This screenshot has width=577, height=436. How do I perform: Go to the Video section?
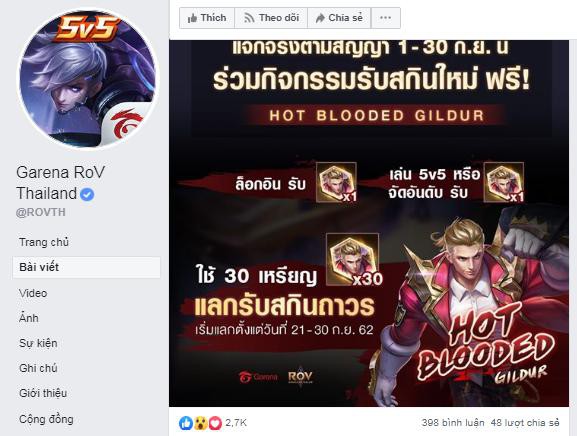tap(33, 293)
